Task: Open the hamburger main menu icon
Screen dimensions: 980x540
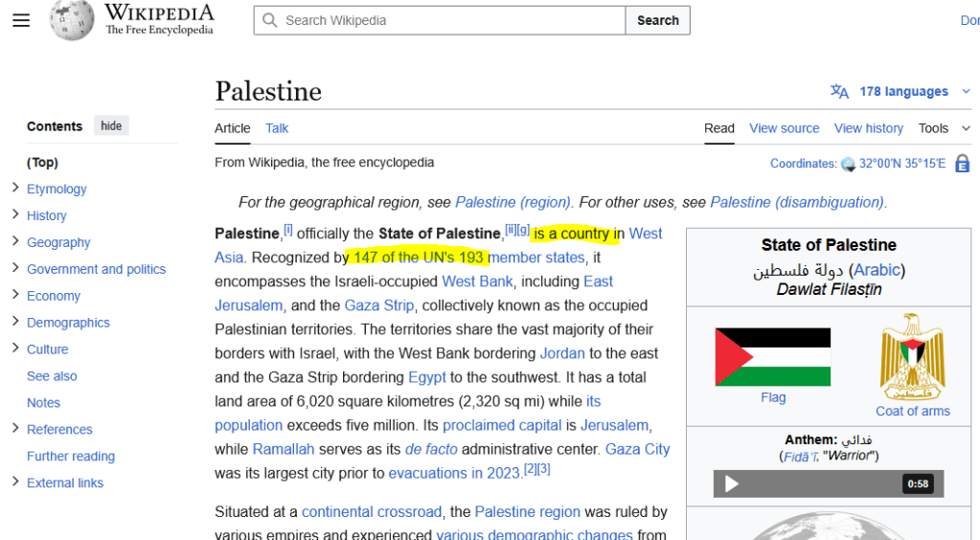Action: 21,20
